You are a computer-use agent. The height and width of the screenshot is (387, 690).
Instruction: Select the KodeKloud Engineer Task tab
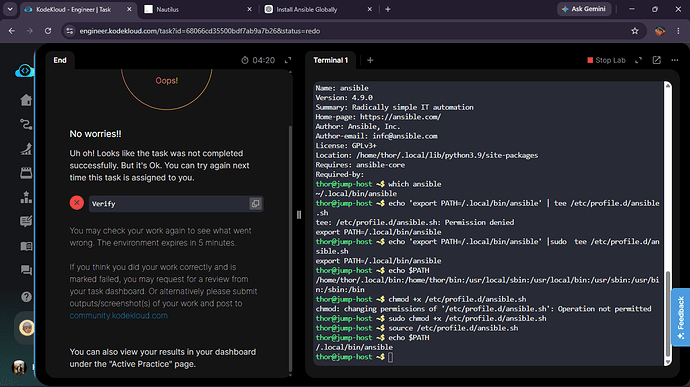[x=78, y=9]
